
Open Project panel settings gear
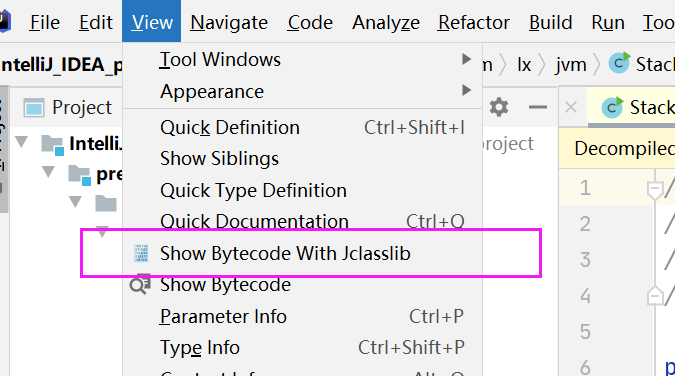499,107
